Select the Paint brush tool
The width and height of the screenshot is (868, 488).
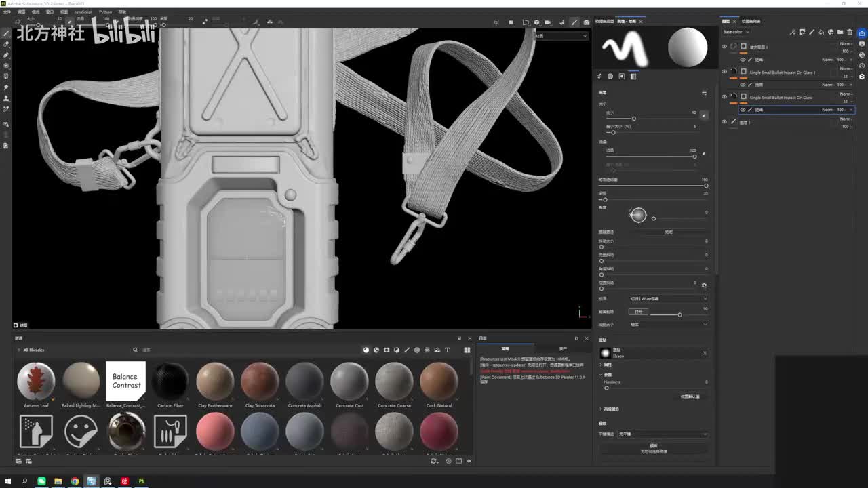point(6,34)
